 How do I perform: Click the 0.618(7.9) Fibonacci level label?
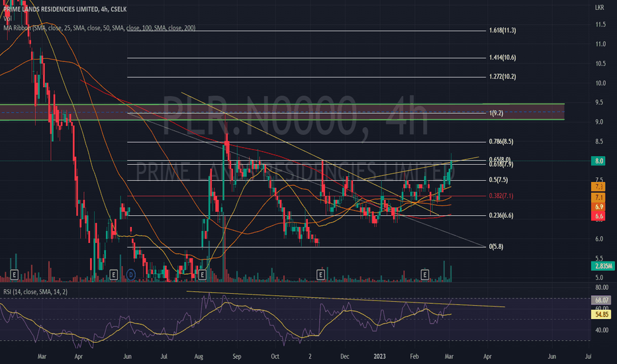click(501, 165)
